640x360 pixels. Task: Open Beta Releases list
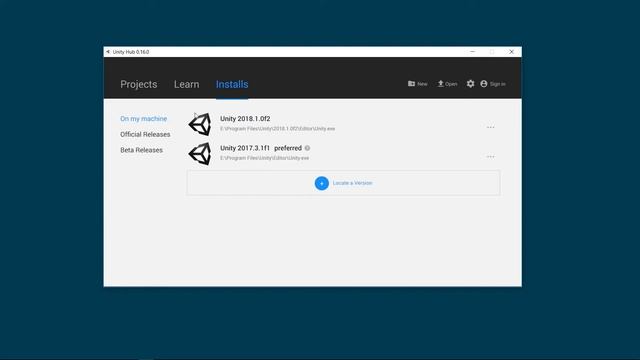(x=141, y=150)
